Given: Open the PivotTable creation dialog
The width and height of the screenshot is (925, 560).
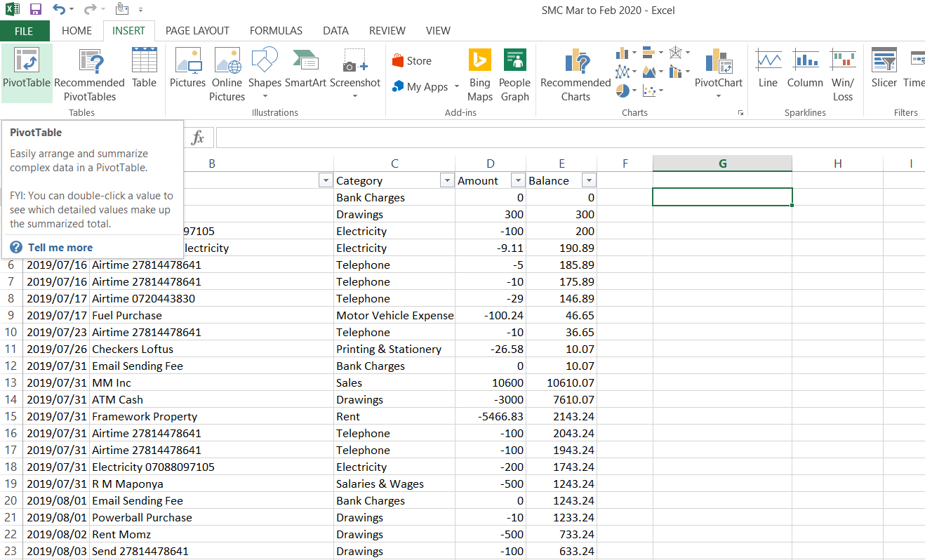Looking at the screenshot, I should click(27, 70).
